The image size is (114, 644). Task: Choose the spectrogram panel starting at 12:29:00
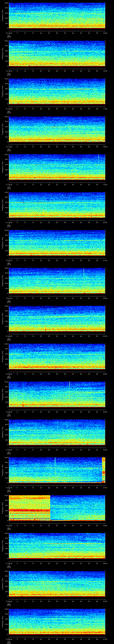point(57,584)
